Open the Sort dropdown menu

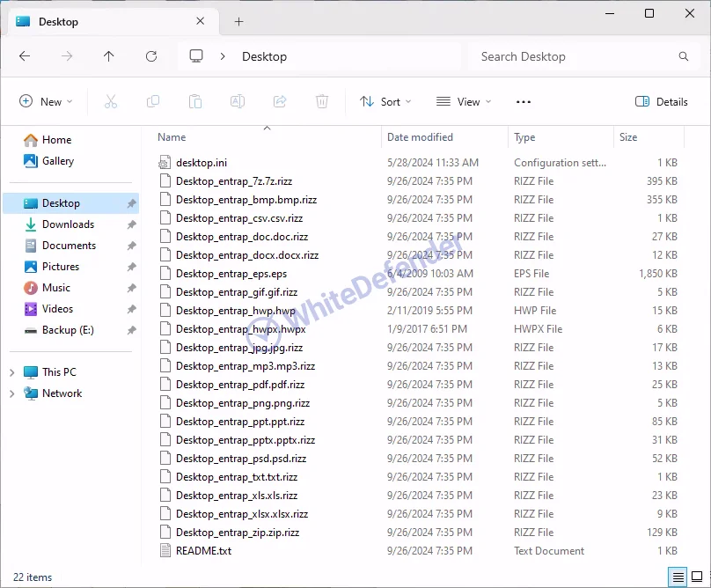coord(385,102)
